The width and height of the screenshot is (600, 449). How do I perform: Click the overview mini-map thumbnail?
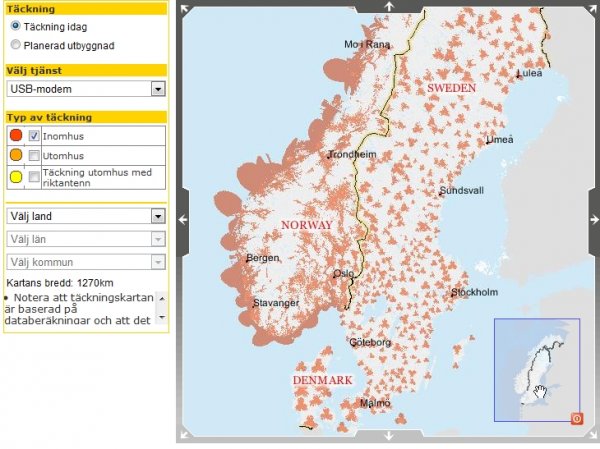536,371
